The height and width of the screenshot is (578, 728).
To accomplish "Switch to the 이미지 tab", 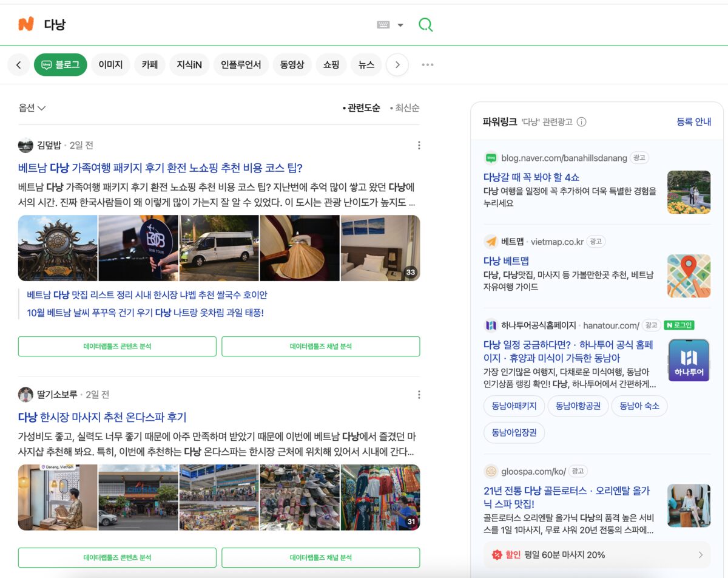I will point(111,65).
